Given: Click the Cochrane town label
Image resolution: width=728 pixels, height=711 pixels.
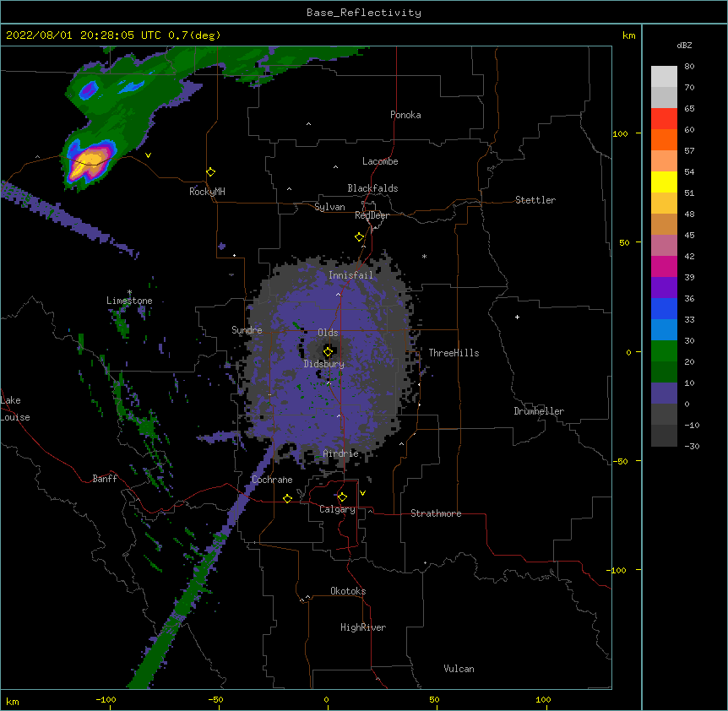Looking at the screenshot, I should pyautogui.click(x=272, y=480).
